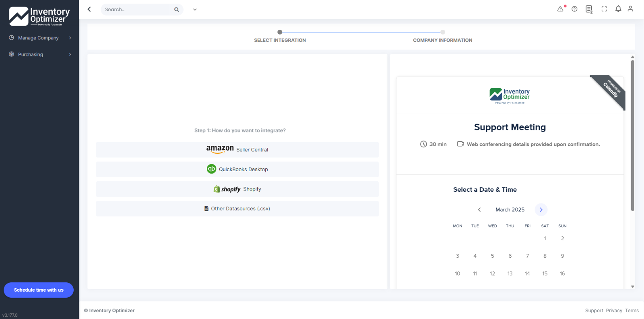
Task: Open the Support footer link
Action: [x=594, y=311]
